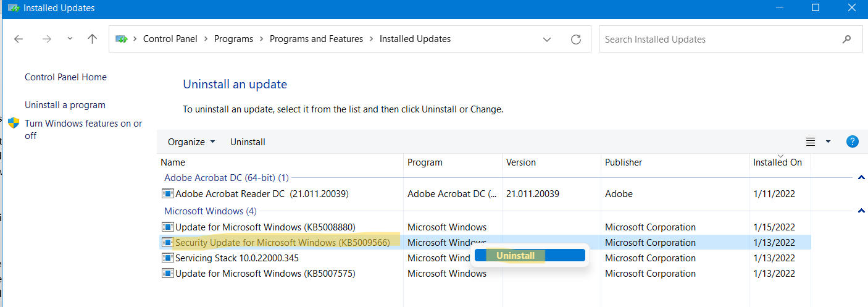The image size is (868, 307).
Task: Open the Organize dropdown menu
Action: click(x=191, y=142)
